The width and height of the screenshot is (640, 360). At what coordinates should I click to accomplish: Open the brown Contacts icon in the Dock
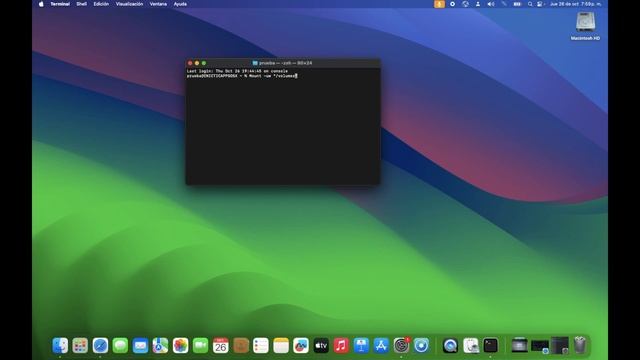(241, 346)
